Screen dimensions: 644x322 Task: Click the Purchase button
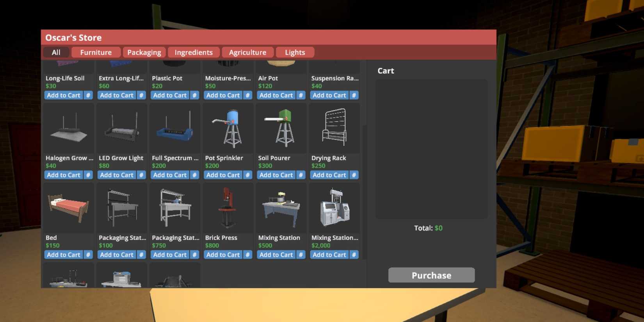(x=431, y=275)
